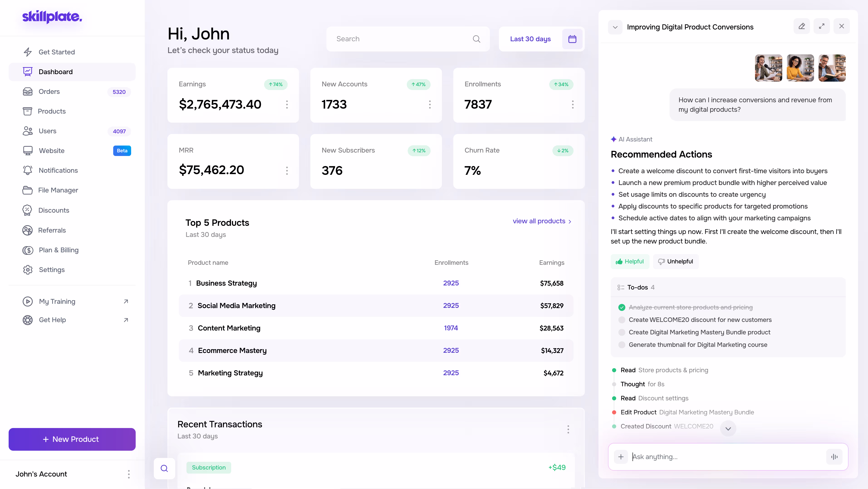Click the calendar icon next to Last 30 days

(572, 39)
